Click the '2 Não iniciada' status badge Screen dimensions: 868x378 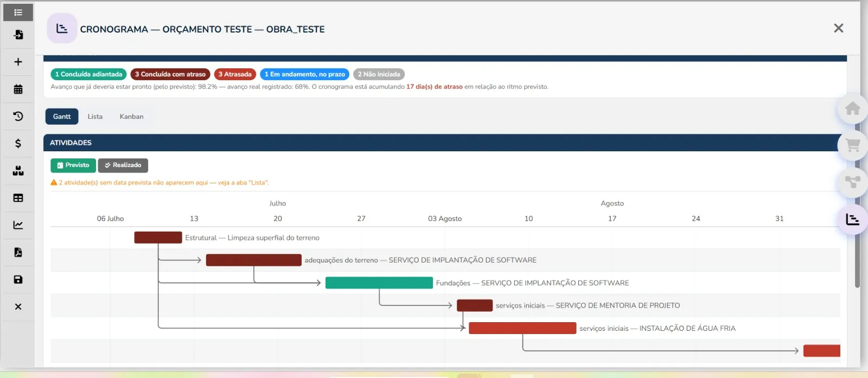click(x=379, y=74)
